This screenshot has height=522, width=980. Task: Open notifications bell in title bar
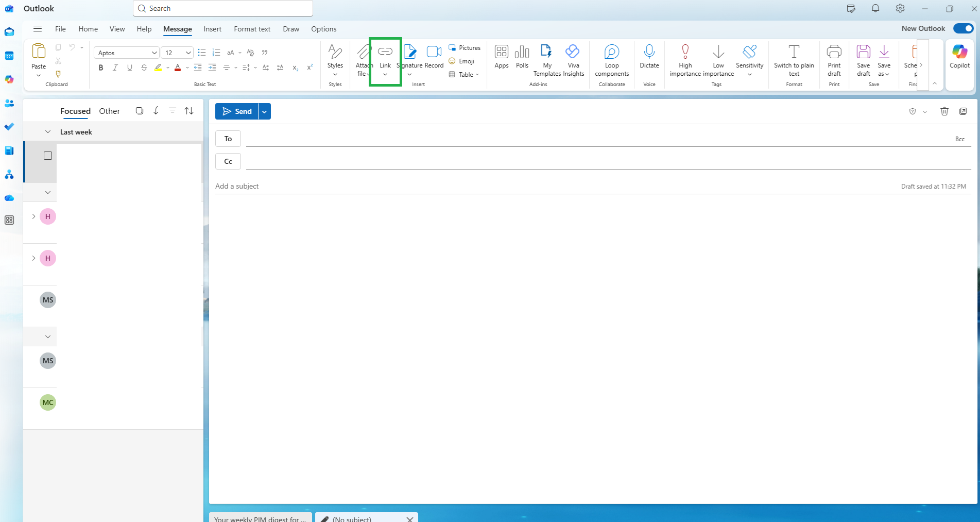875,8
